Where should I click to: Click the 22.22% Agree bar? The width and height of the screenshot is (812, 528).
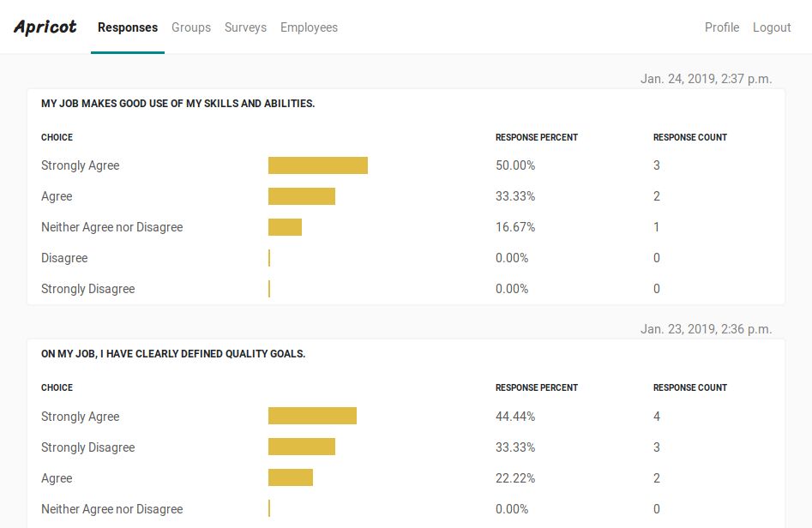291,478
